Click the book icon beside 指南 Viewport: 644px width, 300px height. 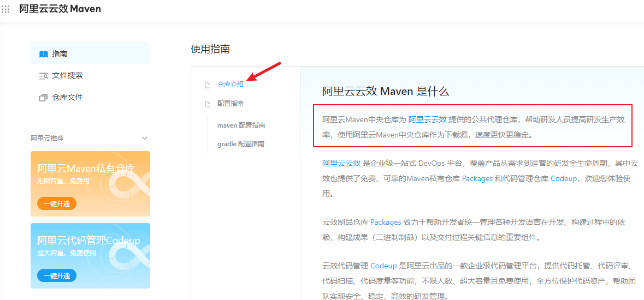click(x=44, y=54)
